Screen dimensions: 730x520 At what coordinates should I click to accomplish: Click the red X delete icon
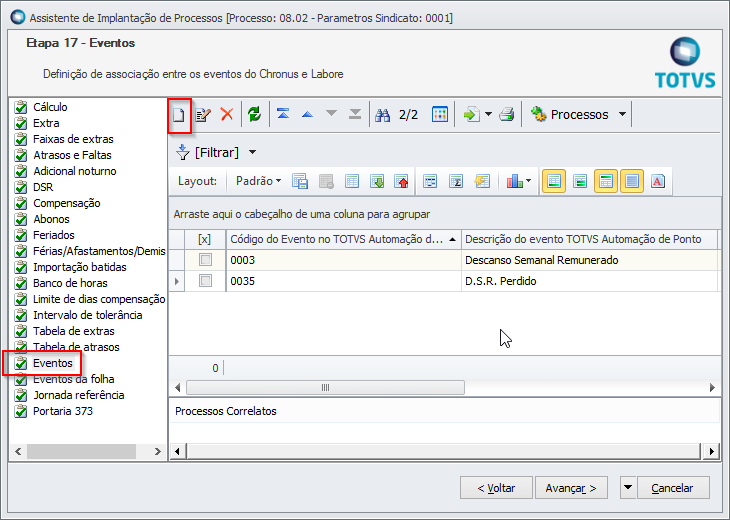click(x=227, y=114)
